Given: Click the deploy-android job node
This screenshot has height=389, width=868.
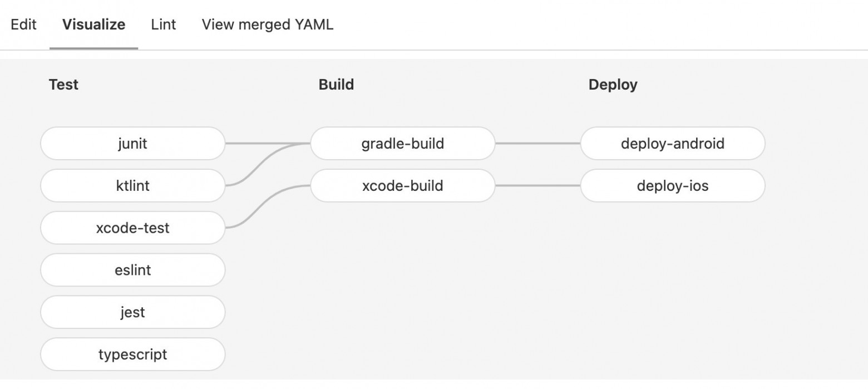Looking at the screenshot, I should [x=672, y=144].
